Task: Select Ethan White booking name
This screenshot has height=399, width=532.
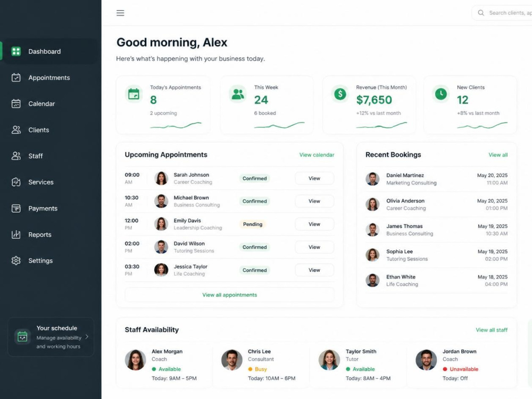Action: tap(401, 277)
